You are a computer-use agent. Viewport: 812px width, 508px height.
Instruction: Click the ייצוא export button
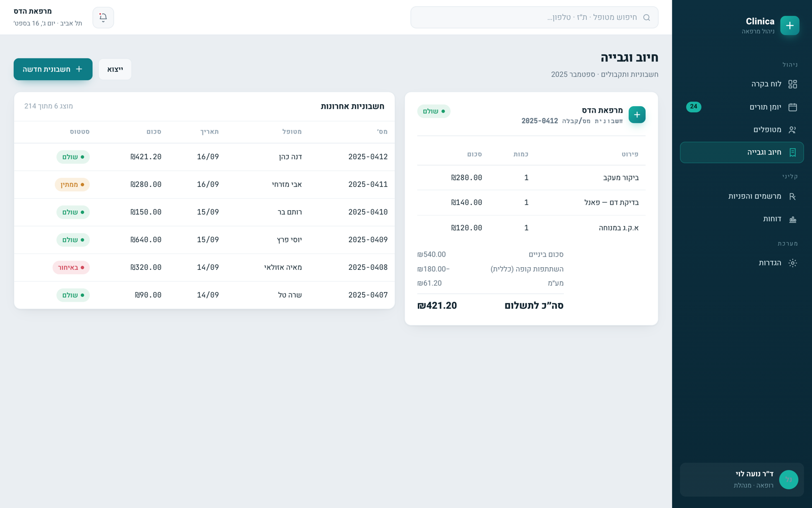tap(115, 69)
